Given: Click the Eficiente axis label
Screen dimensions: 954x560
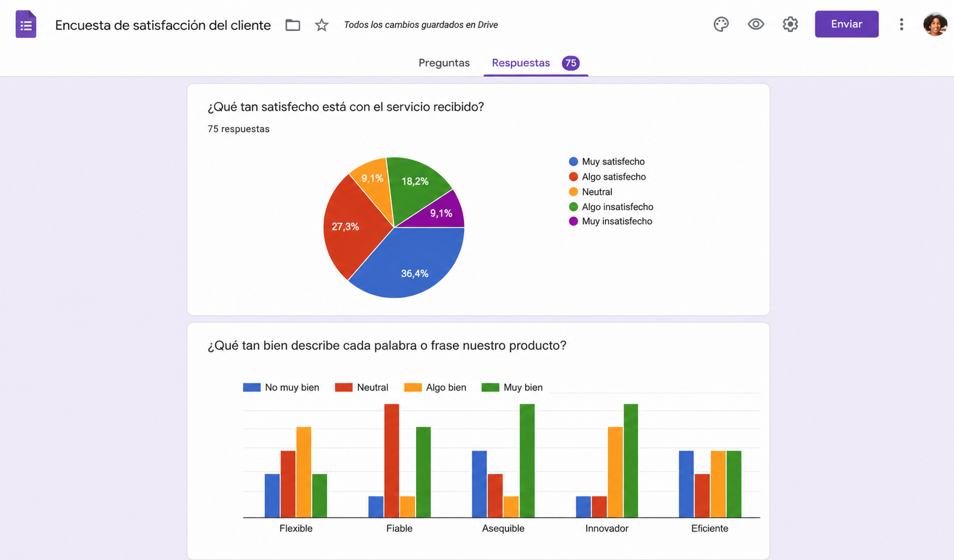Looking at the screenshot, I should [x=710, y=529].
